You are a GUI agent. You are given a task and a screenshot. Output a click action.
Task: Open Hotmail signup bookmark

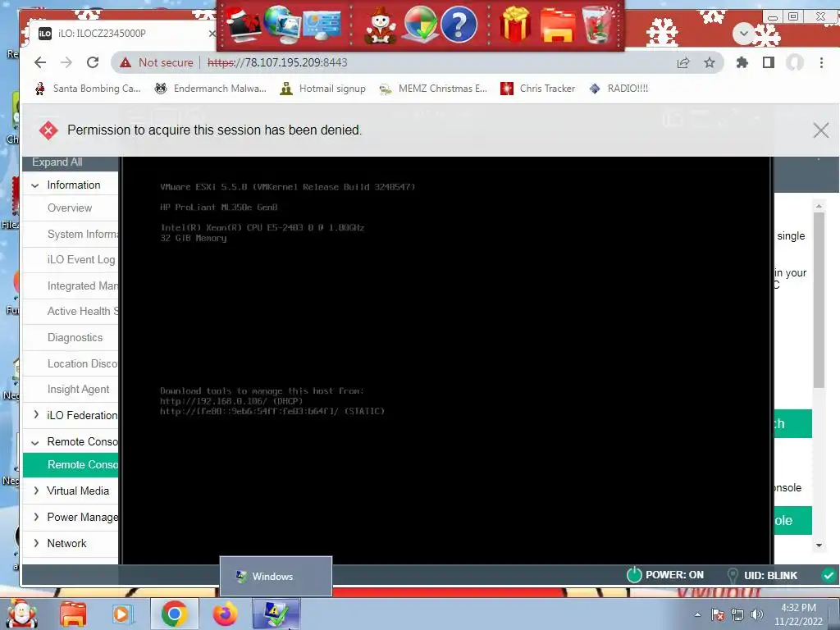[323, 89]
